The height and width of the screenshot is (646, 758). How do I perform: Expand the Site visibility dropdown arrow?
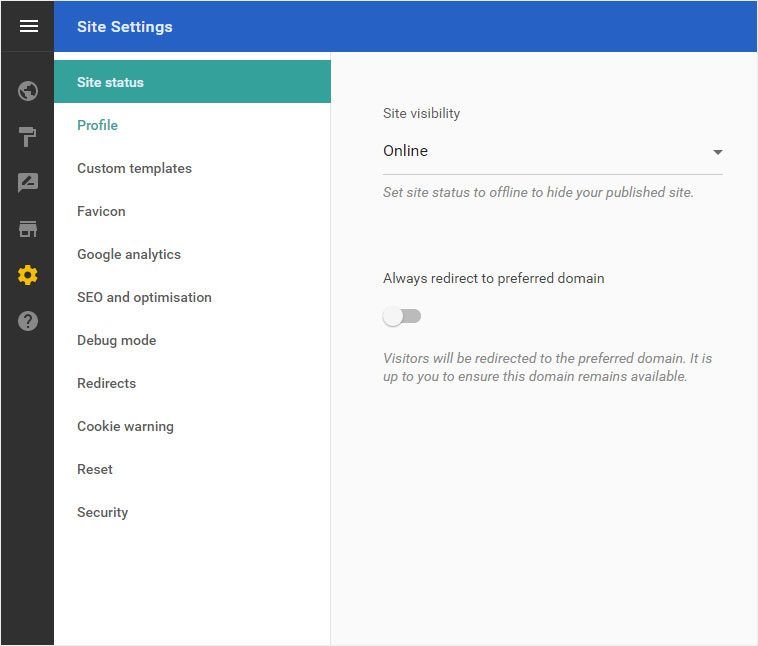[x=717, y=152]
